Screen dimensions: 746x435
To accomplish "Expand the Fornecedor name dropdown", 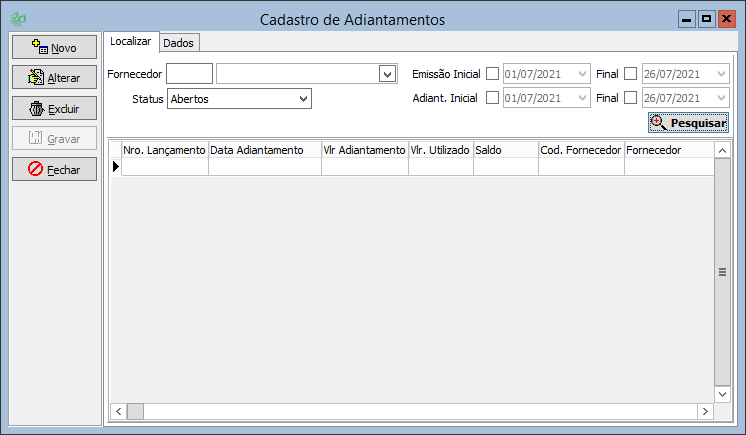I will [387, 74].
